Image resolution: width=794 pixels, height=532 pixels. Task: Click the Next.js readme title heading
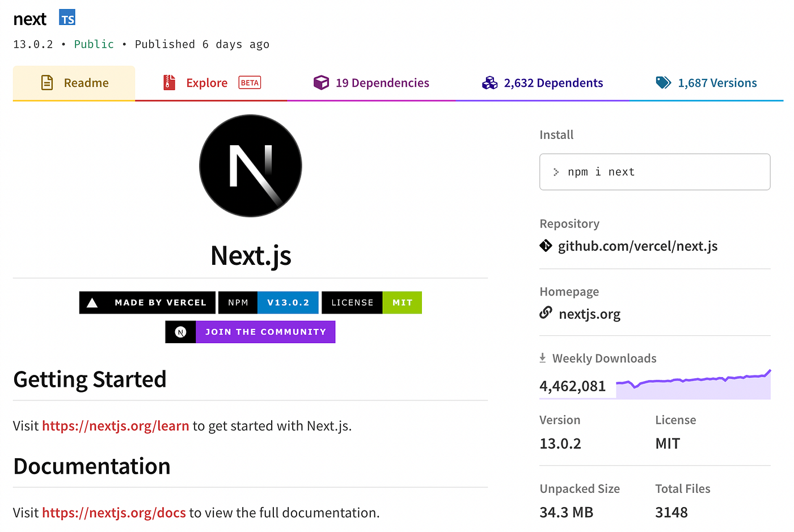point(251,256)
